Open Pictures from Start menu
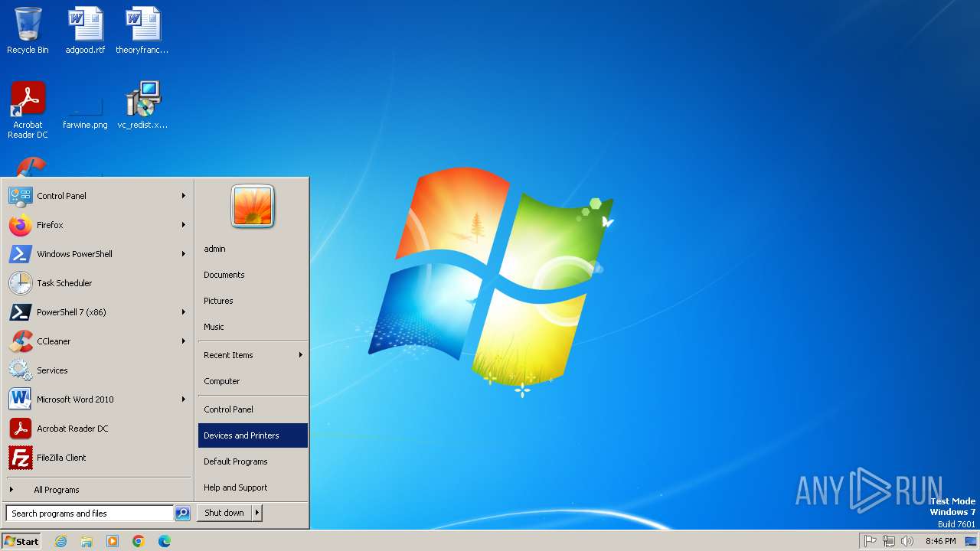 [253, 301]
